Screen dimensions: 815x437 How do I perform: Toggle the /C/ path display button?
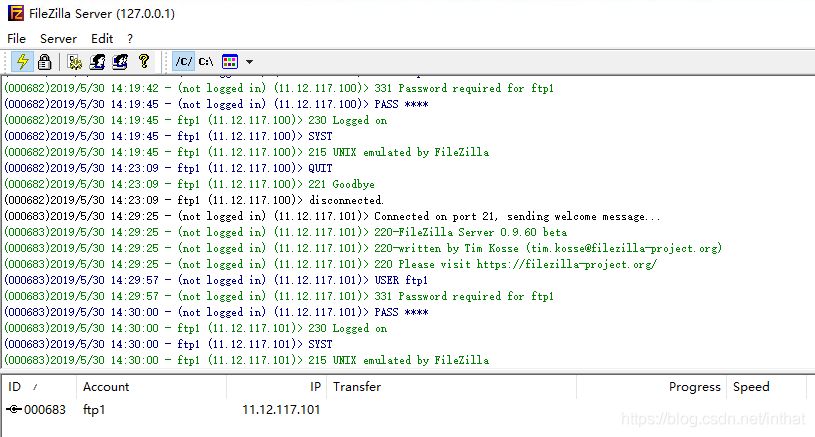183,62
